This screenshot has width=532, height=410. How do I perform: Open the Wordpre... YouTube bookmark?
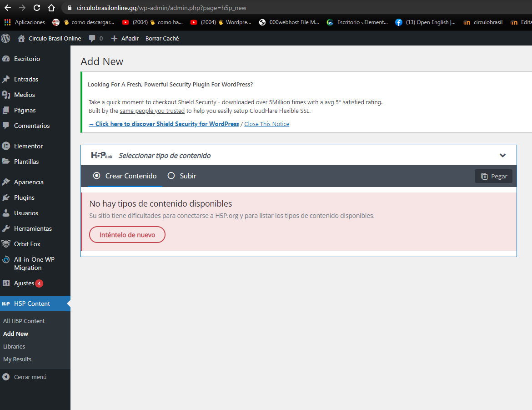pos(221,22)
